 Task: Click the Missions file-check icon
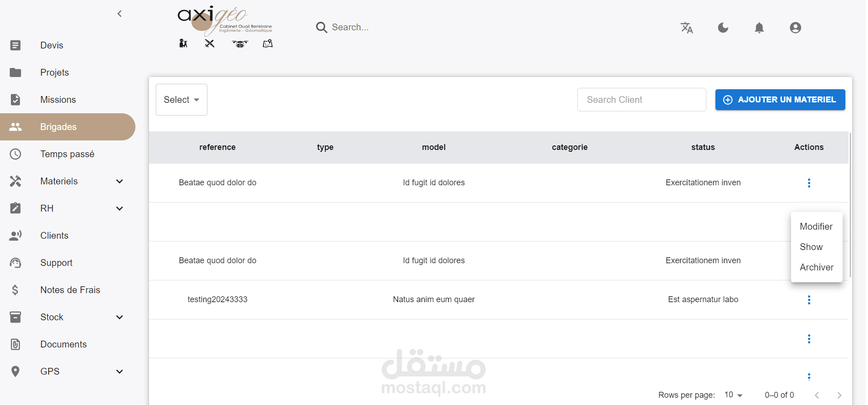pos(15,100)
